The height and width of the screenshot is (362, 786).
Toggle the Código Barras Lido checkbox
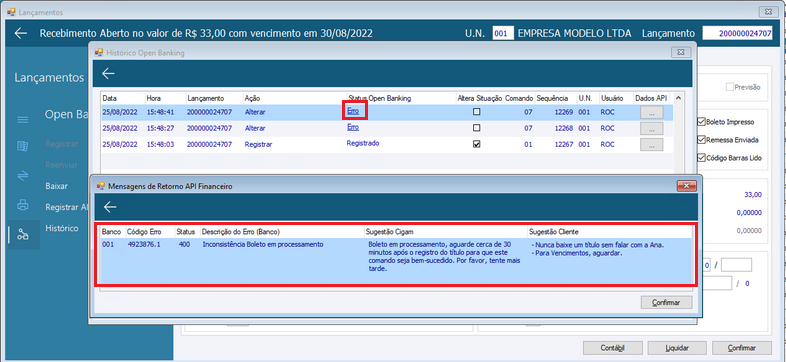(701, 158)
